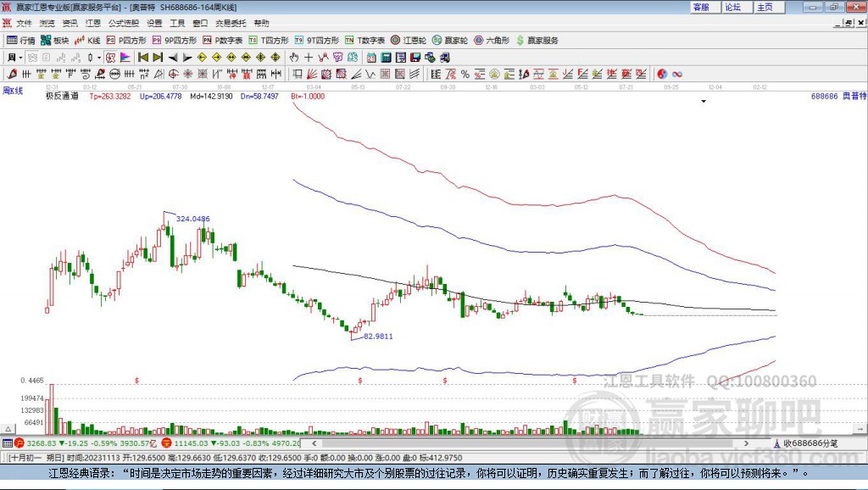The width and height of the screenshot is (868, 490).
Task: Select the red pencil drawing tool
Action: (12, 74)
